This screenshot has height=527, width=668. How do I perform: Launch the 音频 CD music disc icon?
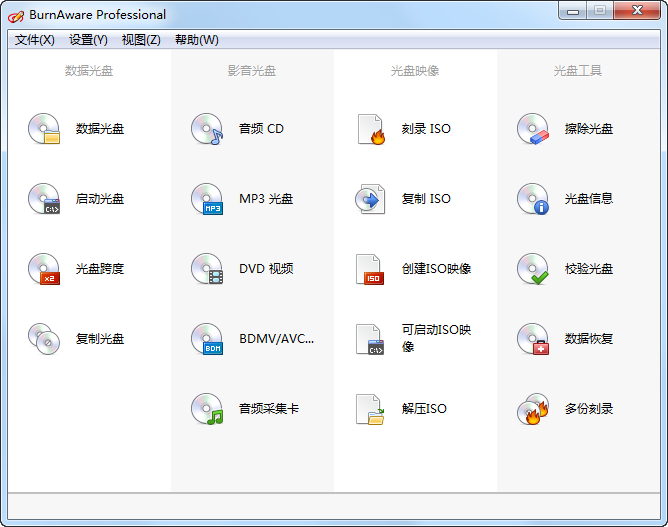[x=207, y=129]
